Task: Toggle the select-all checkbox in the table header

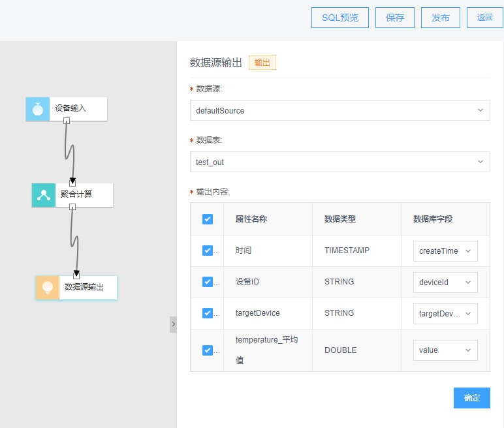Action: click(208, 219)
